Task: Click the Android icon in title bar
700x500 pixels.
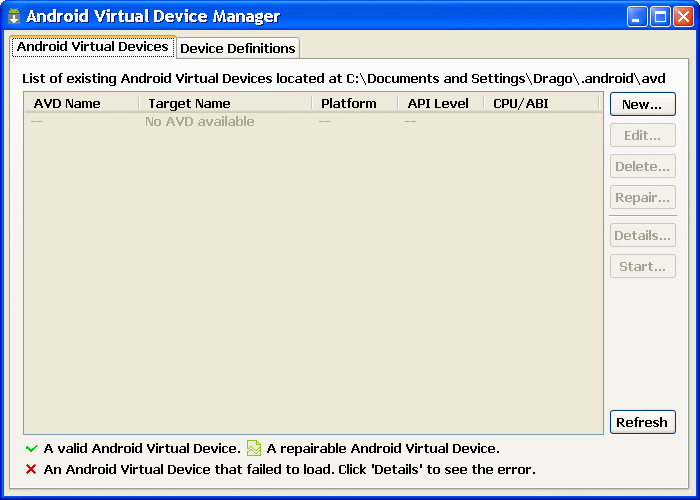Action: [x=14, y=16]
